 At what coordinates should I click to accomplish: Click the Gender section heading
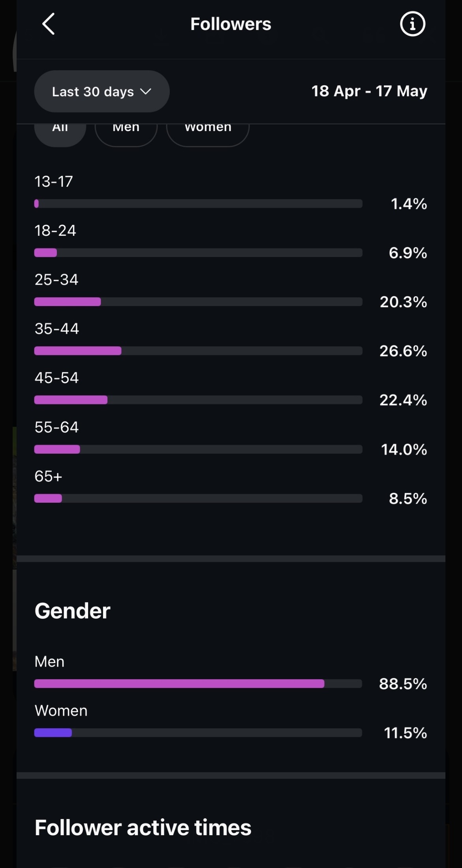coord(72,611)
